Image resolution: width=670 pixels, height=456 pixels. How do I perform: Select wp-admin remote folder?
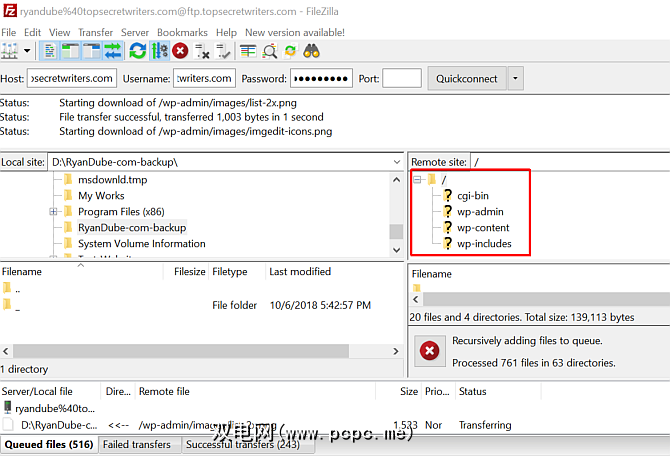click(480, 212)
